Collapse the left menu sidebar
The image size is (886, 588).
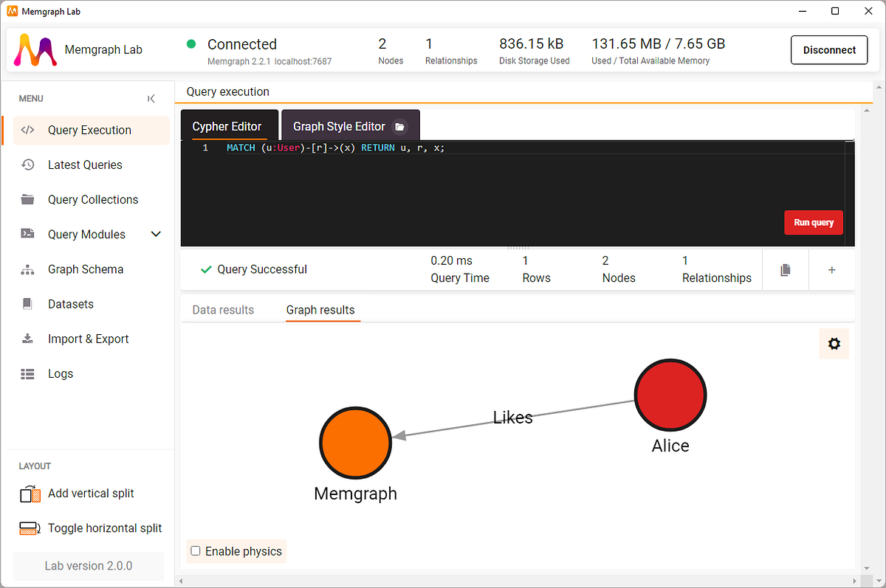pos(151,98)
